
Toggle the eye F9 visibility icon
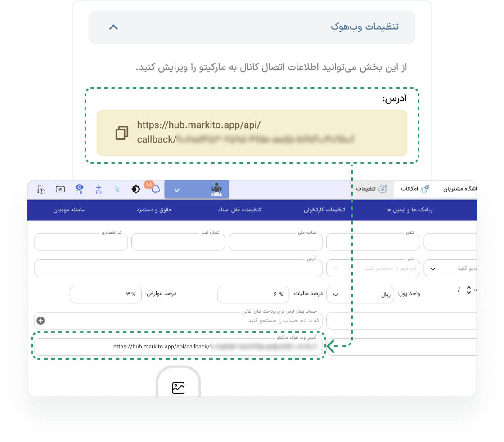pyautogui.click(x=80, y=189)
